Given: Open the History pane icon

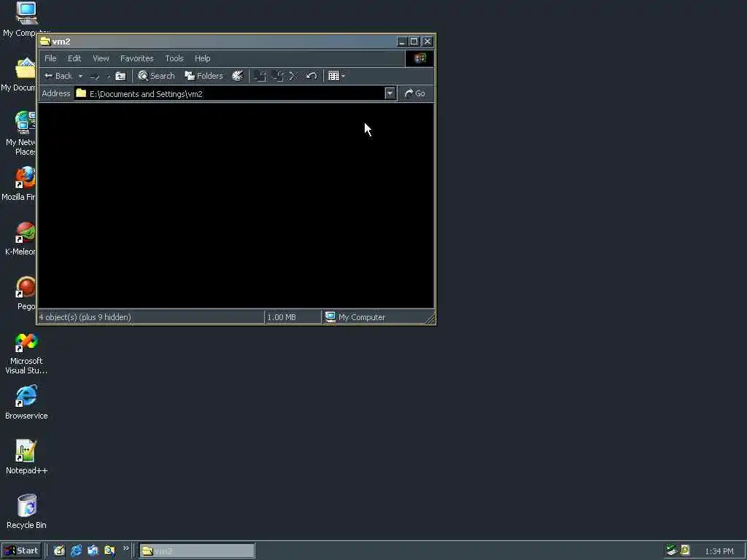Looking at the screenshot, I should [237, 76].
